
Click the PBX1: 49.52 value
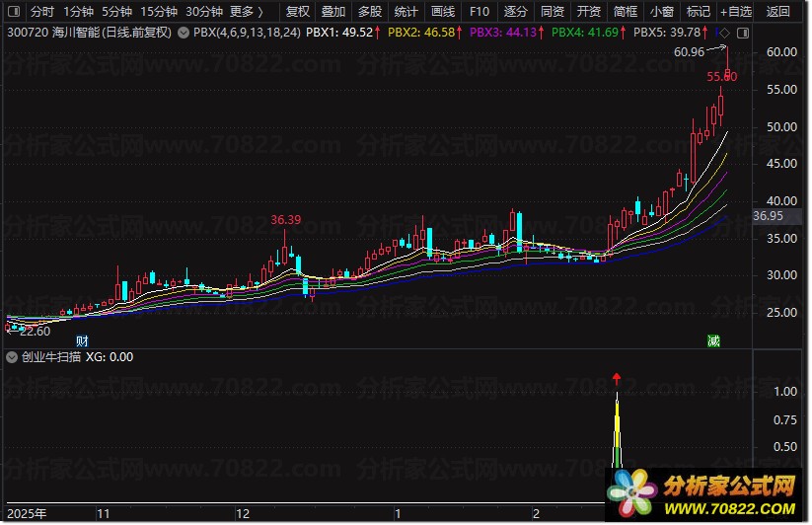click(x=339, y=33)
